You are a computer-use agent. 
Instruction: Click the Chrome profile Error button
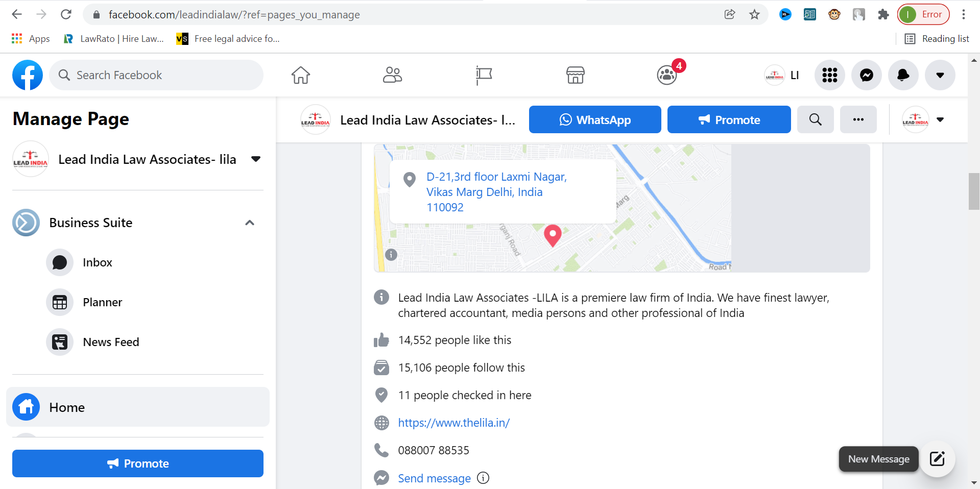pyautogui.click(x=923, y=14)
